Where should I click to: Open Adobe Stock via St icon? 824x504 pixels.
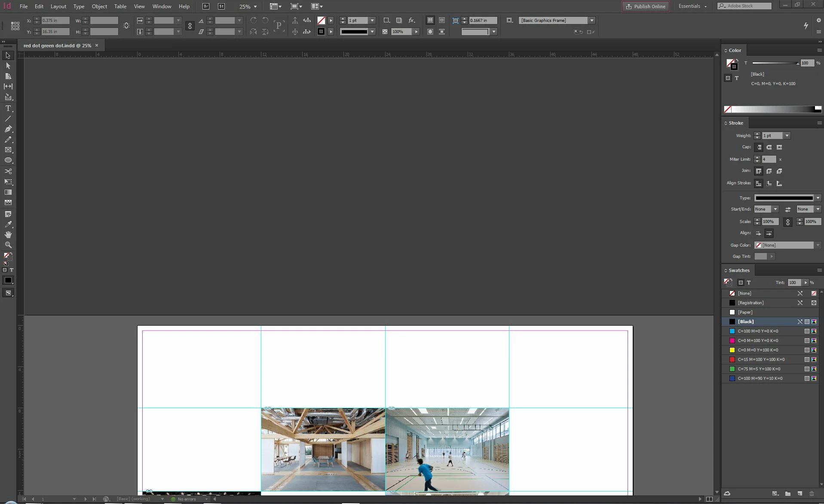pos(221,6)
